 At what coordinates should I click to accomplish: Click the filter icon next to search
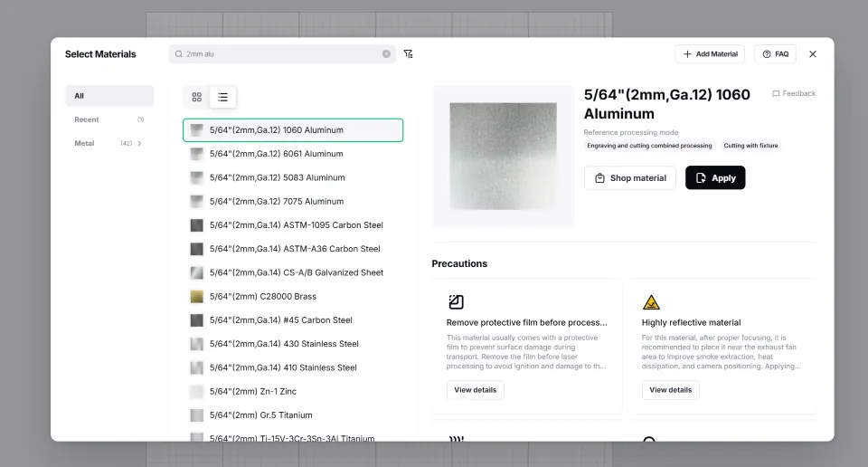coord(408,53)
